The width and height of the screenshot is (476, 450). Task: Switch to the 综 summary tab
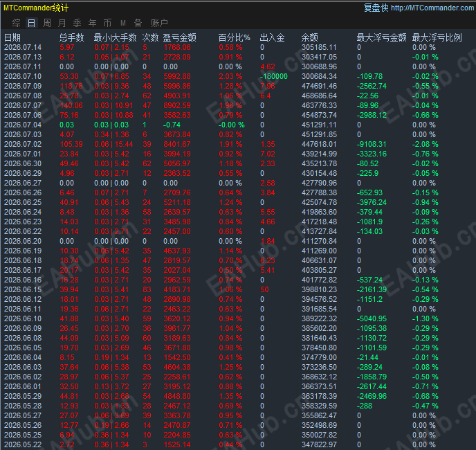[x=17, y=23]
